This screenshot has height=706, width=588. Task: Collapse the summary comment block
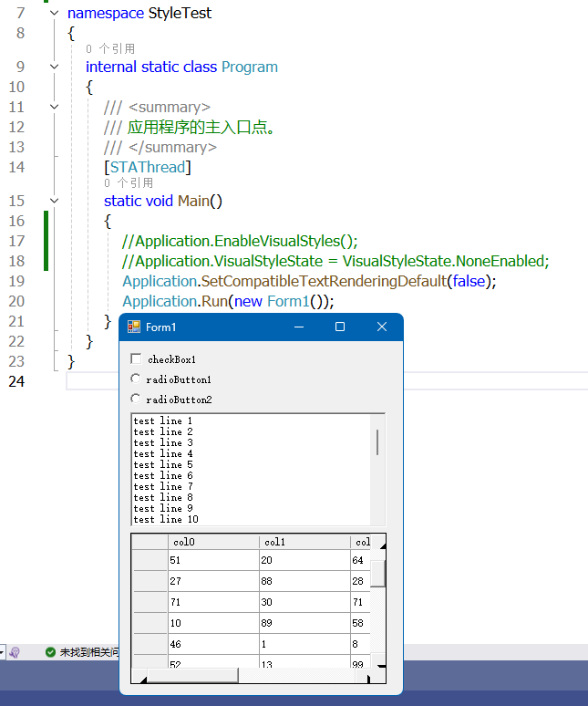[54, 107]
